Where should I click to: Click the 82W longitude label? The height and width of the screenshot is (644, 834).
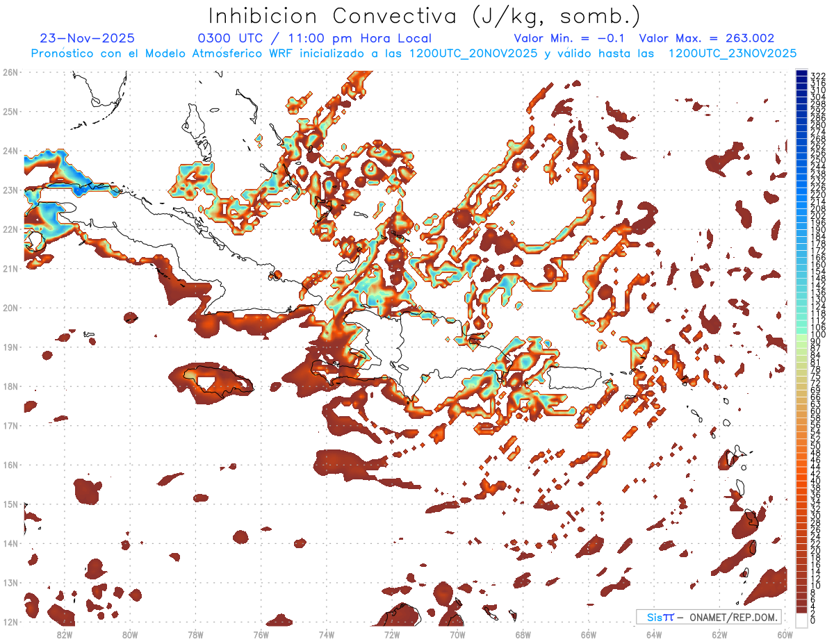(x=65, y=634)
